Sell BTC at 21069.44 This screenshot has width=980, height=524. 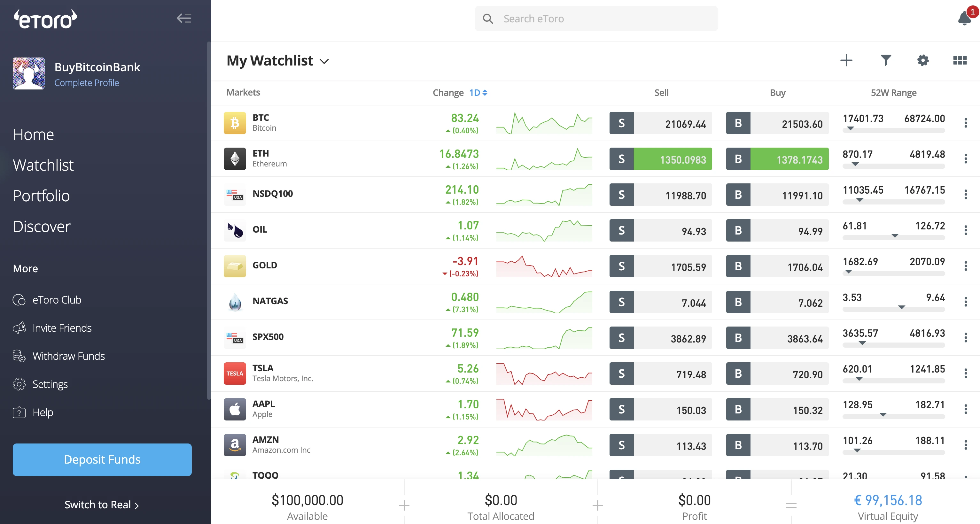pyautogui.click(x=660, y=123)
